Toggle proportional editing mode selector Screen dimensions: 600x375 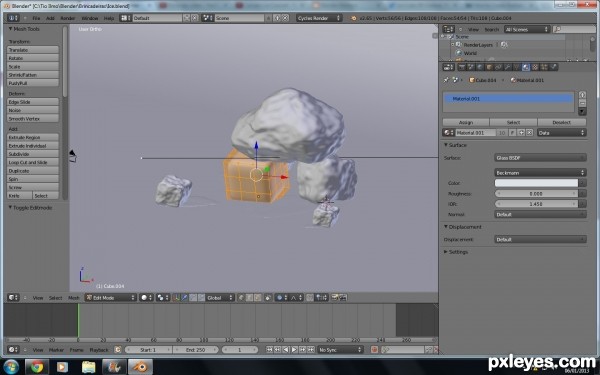click(x=282, y=298)
